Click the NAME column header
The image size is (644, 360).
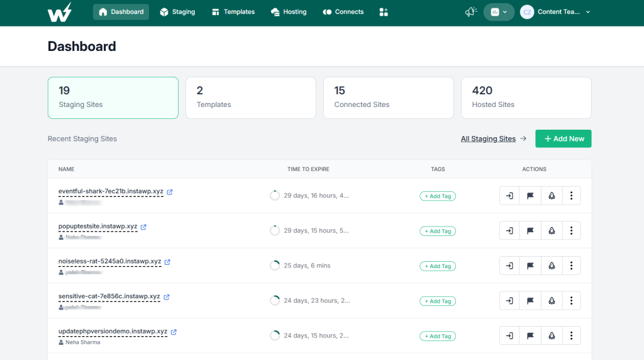[66, 169]
